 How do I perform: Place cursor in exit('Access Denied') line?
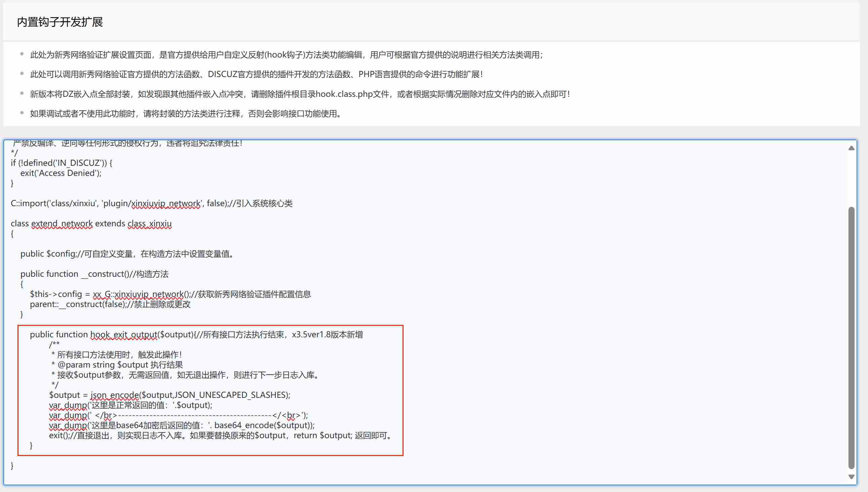tap(61, 173)
